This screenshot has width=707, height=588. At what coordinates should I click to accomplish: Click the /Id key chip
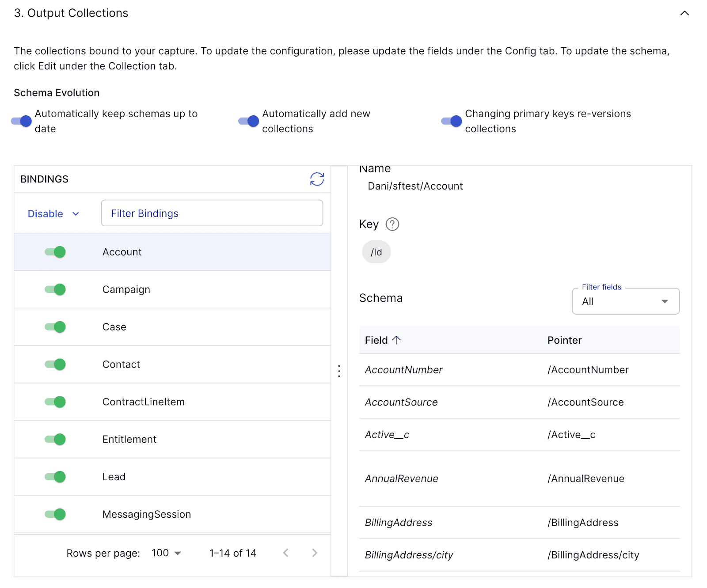point(376,252)
